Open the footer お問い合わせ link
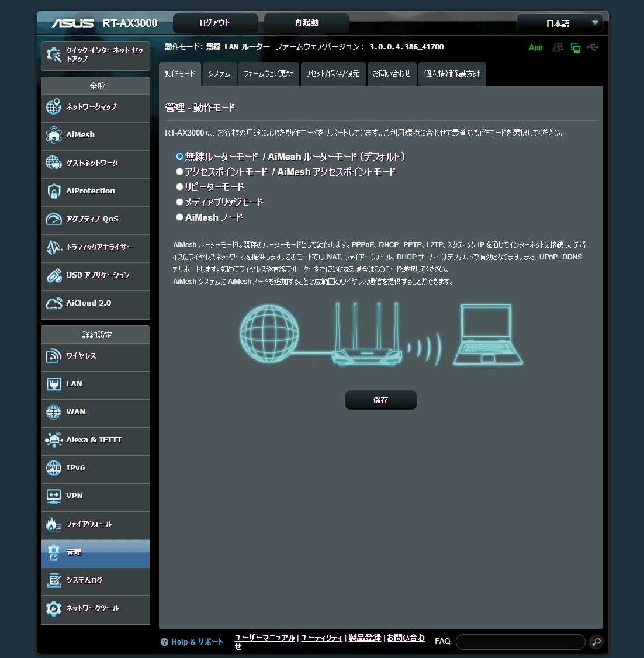 point(406,638)
